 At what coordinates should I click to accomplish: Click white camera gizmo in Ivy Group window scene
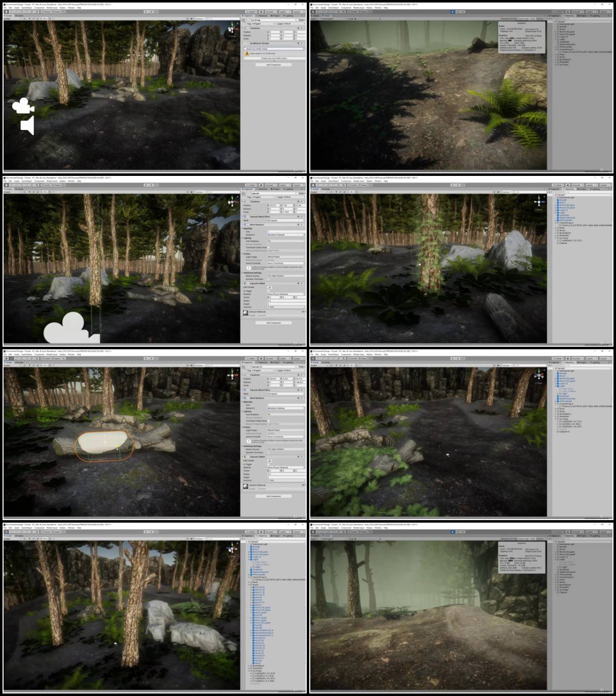tap(23, 106)
